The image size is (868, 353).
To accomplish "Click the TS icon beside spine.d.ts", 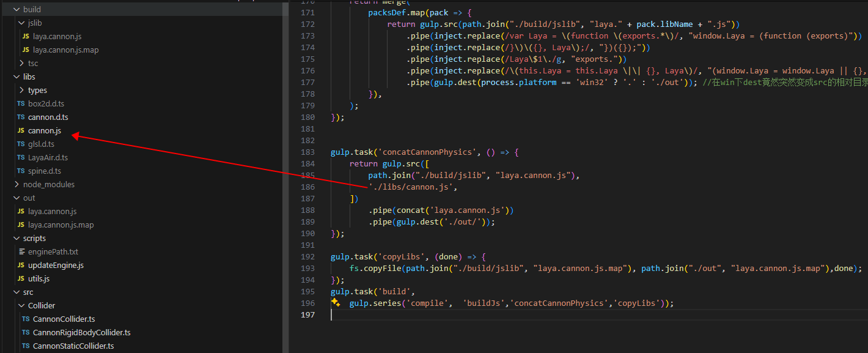I will click(x=21, y=171).
